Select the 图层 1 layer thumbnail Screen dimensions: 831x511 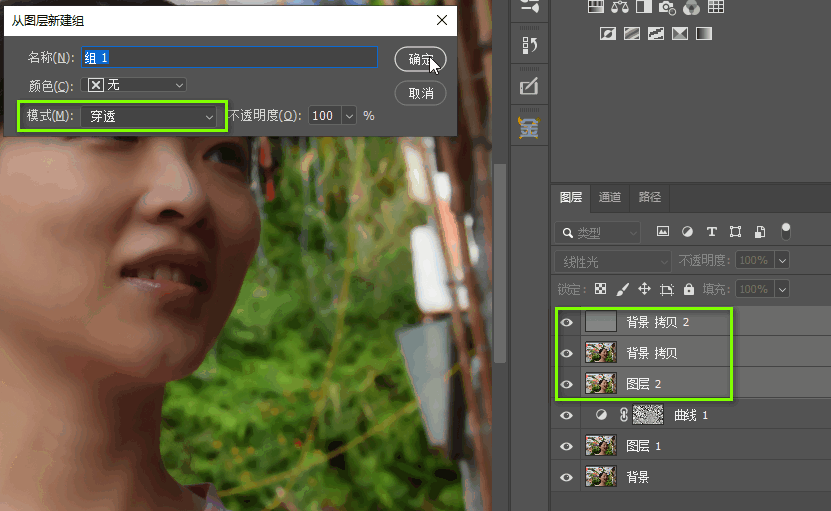pyautogui.click(x=600, y=446)
